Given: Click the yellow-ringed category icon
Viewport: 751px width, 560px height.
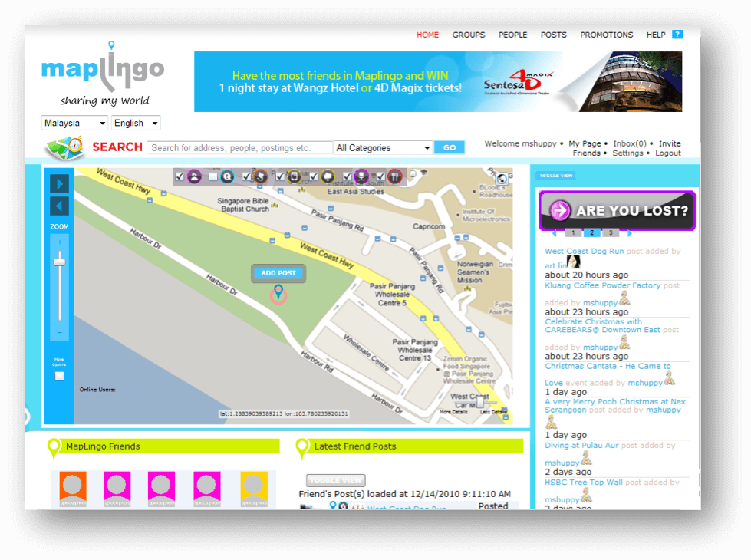Looking at the screenshot, I should pos(294,176).
